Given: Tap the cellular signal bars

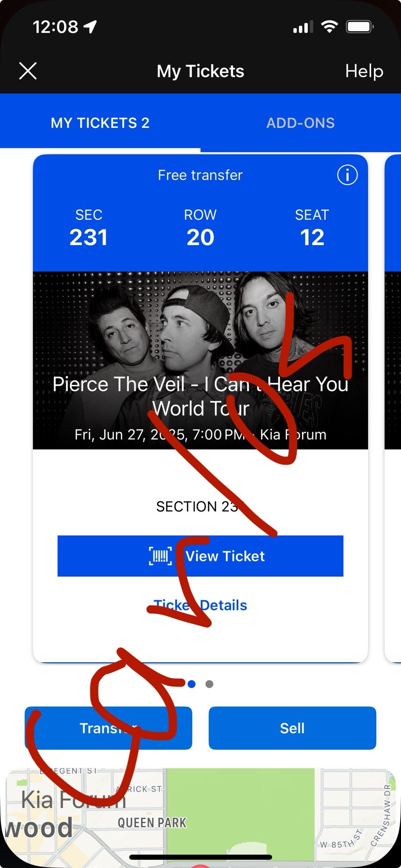Looking at the screenshot, I should (x=303, y=27).
